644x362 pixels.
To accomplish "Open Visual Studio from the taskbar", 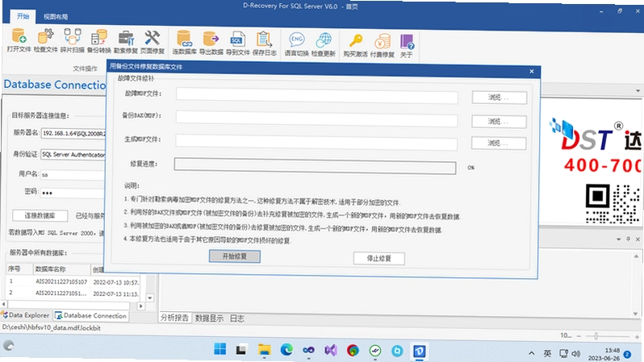I will click(x=331, y=350).
